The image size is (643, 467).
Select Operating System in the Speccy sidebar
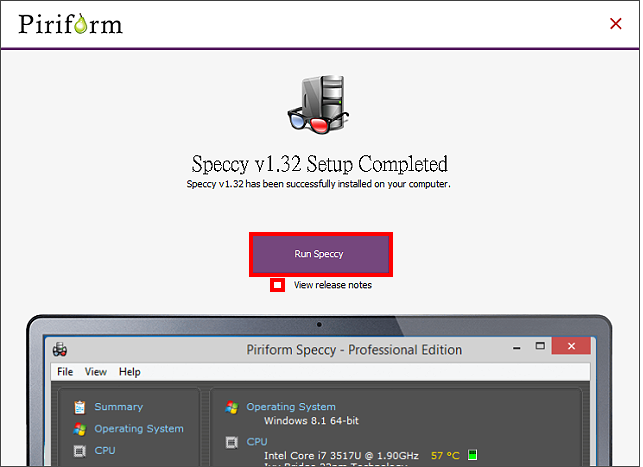[139, 429]
